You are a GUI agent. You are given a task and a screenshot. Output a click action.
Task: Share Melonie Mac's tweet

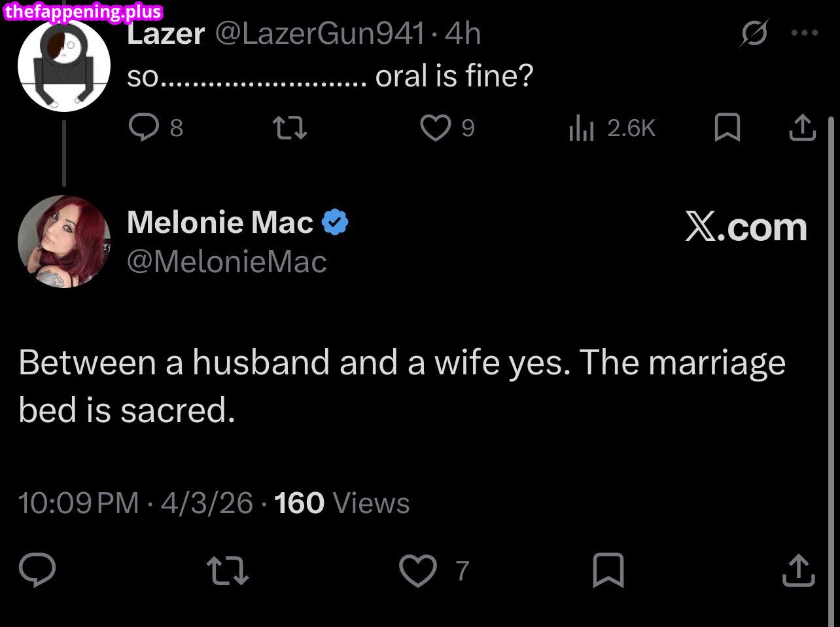point(799,570)
